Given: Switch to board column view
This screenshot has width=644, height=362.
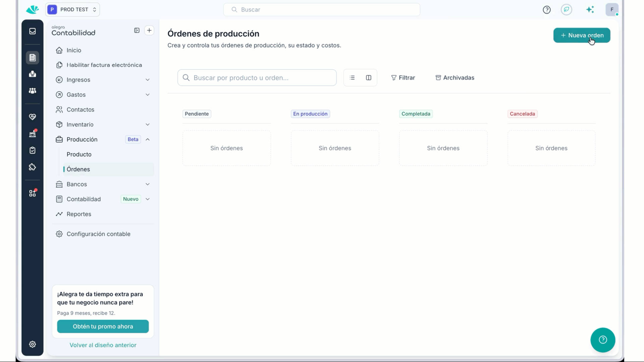Looking at the screenshot, I should [369, 78].
